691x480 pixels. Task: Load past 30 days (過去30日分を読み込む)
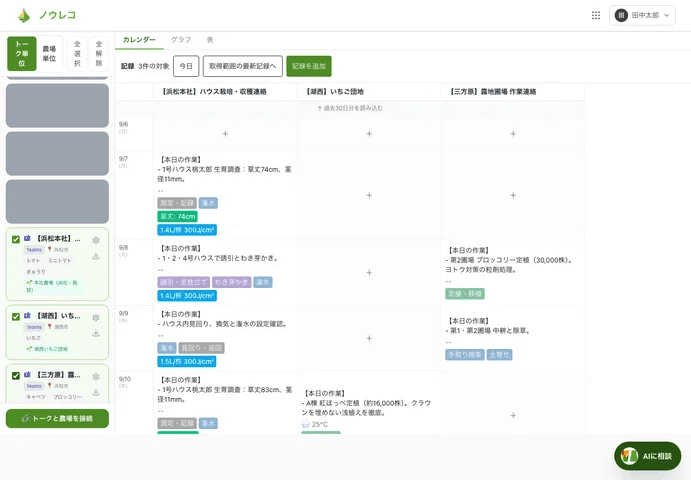point(350,108)
